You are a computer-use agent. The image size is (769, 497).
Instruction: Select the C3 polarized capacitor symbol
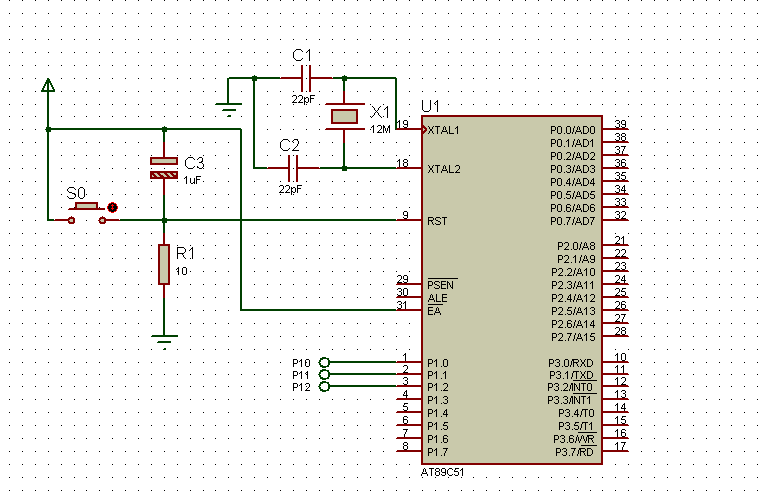tap(164, 168)
